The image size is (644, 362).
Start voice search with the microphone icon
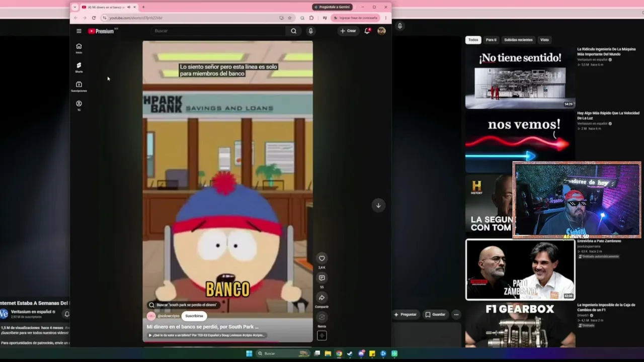click(311, 31)
